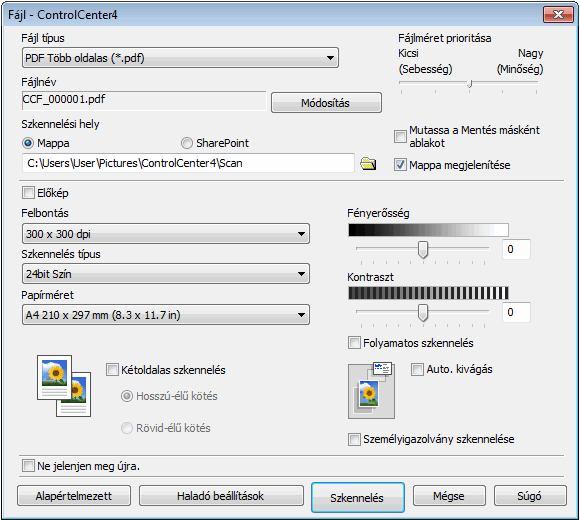Uncheck Mappa megjelenítése option
580x520 pixels.
pos(400,165)
